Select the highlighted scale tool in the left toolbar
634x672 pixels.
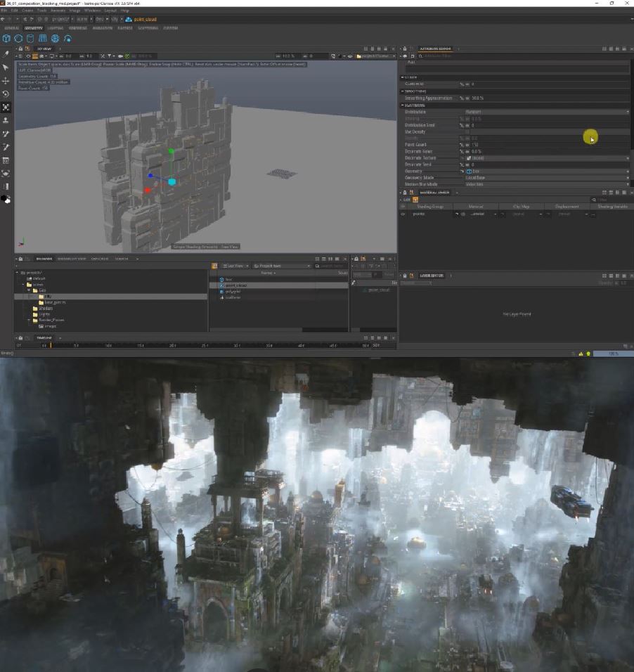click(6, 107)
